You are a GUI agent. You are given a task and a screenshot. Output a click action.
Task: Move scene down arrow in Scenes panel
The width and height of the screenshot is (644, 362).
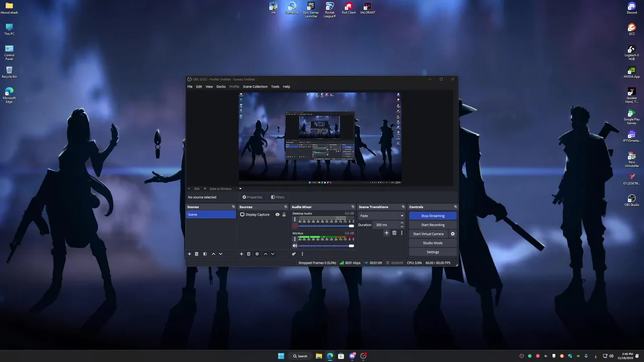[x=220, y=254]
